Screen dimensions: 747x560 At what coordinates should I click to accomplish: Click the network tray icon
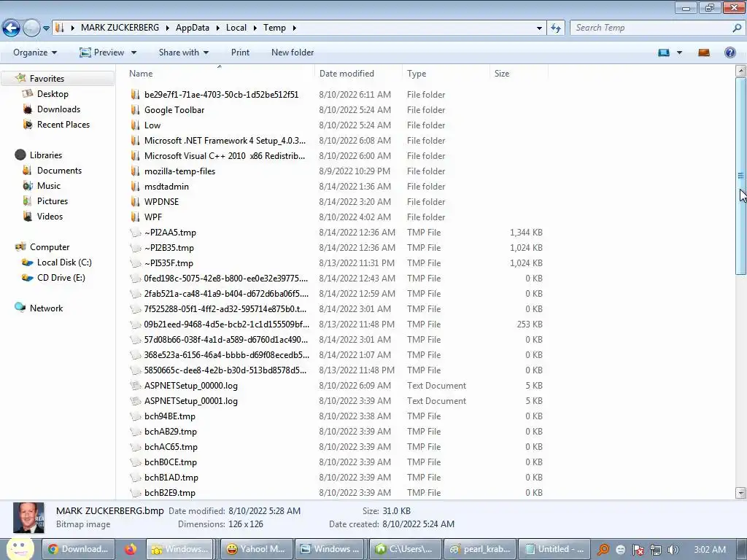tap(655, 550)
